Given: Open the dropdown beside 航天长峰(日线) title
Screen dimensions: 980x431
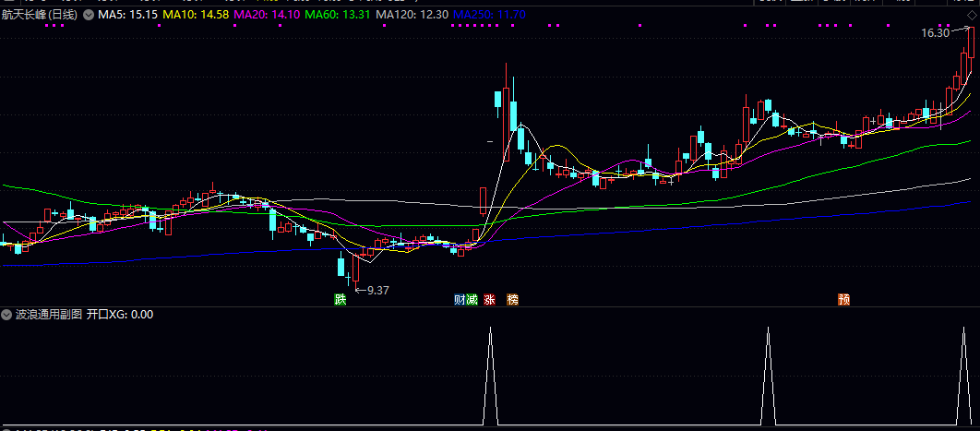Looking at the screenshot, I should 88,15.
